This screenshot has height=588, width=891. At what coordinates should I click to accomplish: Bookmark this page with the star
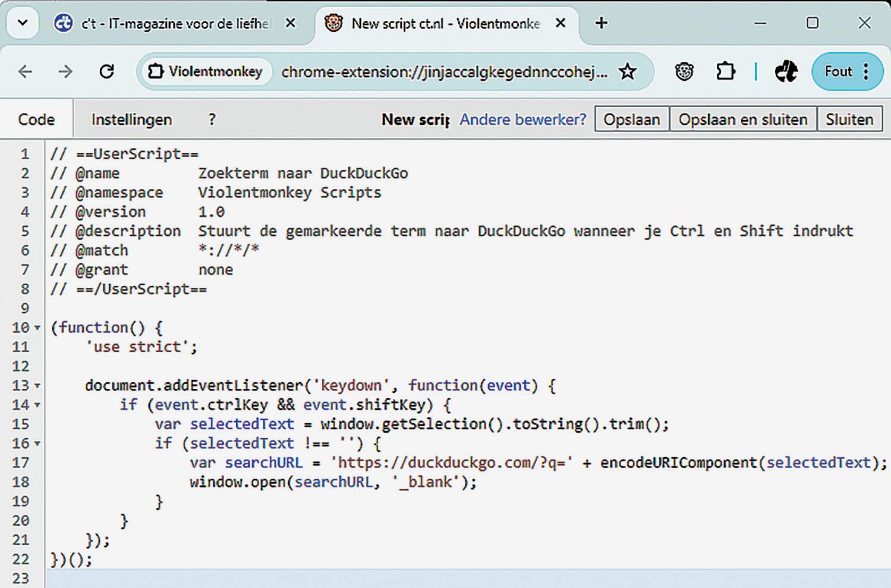(x=628, y=72)
